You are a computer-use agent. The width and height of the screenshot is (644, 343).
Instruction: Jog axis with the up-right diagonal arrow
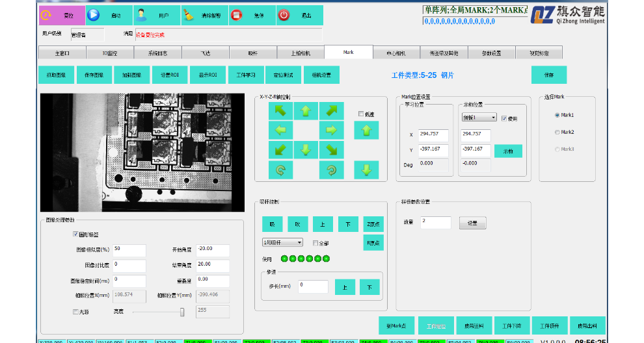point(332,111)
